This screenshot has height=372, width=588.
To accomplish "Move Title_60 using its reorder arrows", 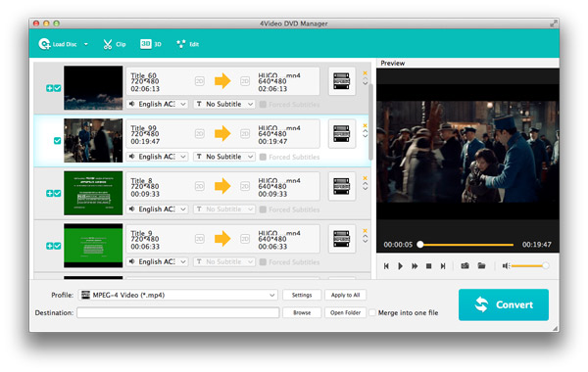I will 365,81.
